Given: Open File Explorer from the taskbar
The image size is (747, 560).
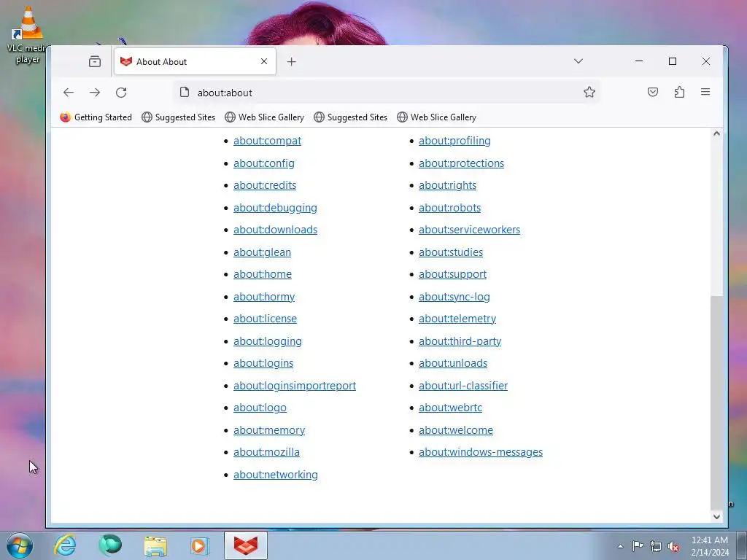Looking at the screenshot, I should 155,546.
